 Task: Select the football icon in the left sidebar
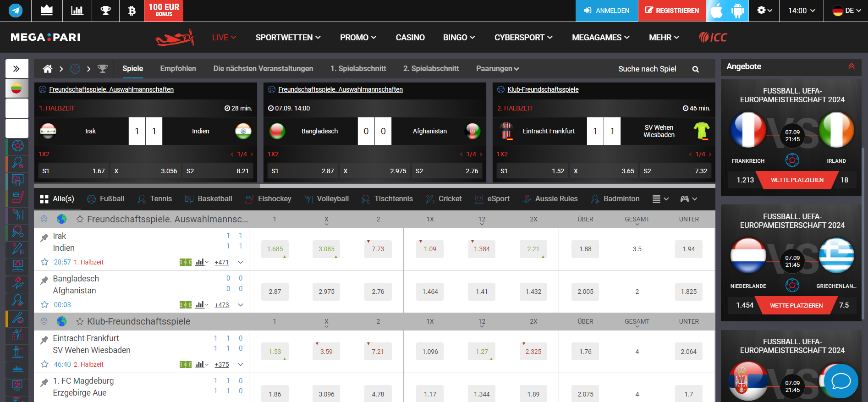click(x=17, y=146)
